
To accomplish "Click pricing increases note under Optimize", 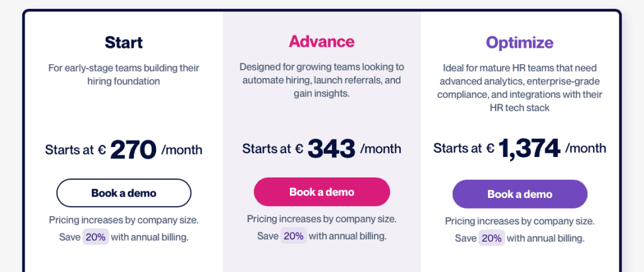I will tap(519, 221).
